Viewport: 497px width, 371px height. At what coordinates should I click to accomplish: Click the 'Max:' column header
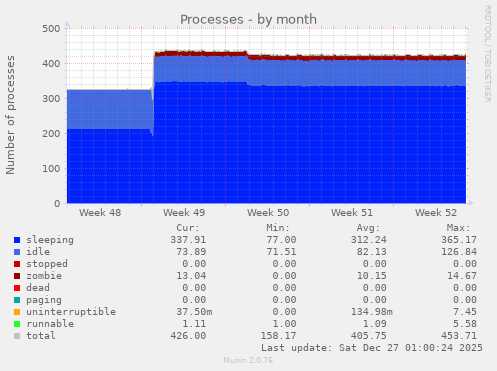coord(459,228)
